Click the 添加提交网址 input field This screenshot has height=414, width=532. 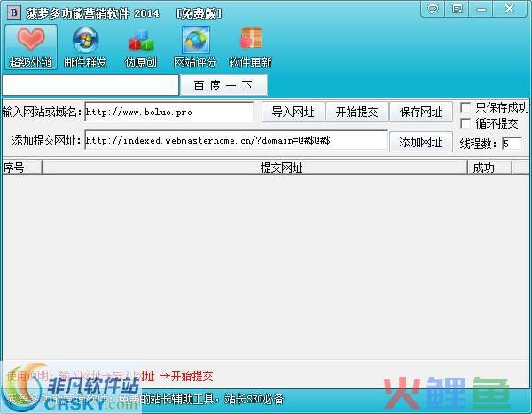click(x=236, y=140)
